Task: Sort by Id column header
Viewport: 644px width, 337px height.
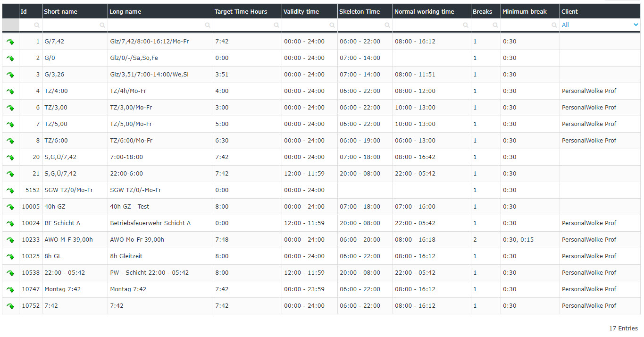Action: pyautogui.click(x=31, y=11)
